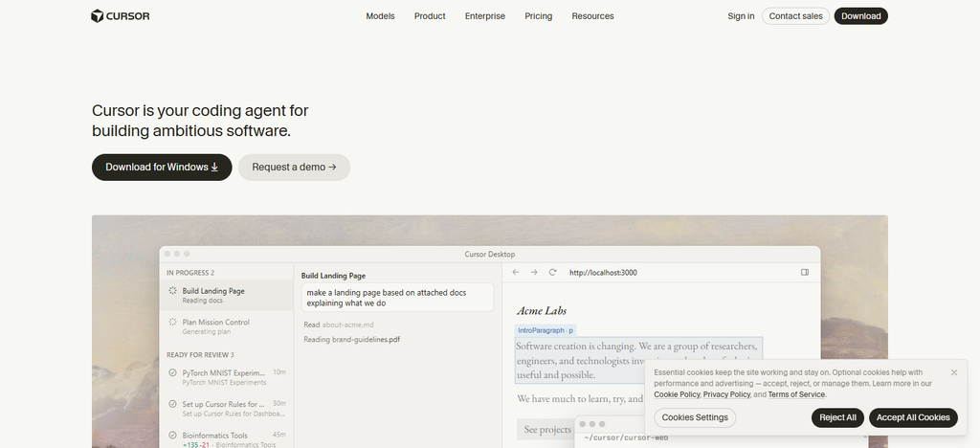The image size is (980, 448).
Task: Open the Product menu
Action: tap(430, 16)
